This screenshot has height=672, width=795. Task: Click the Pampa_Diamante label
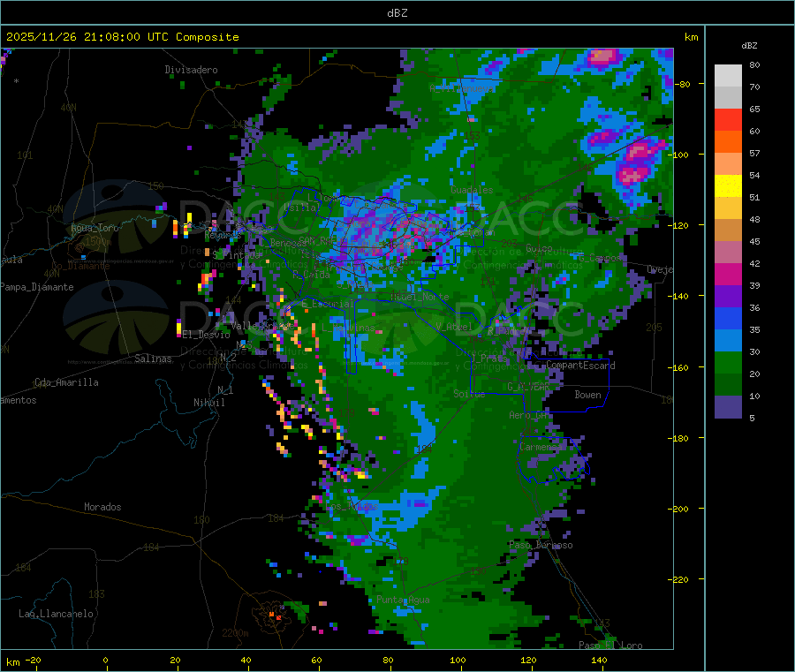[37, 287]
